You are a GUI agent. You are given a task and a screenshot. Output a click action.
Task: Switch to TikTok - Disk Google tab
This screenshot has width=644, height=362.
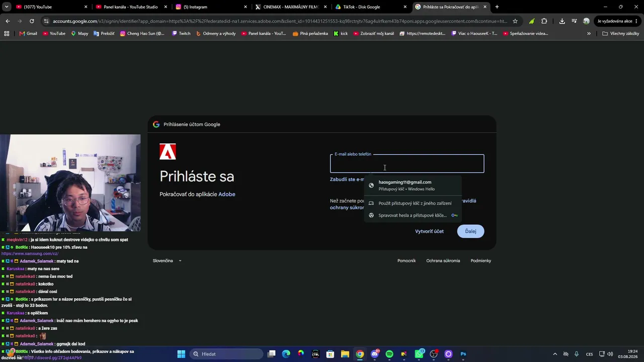(371, 7)
